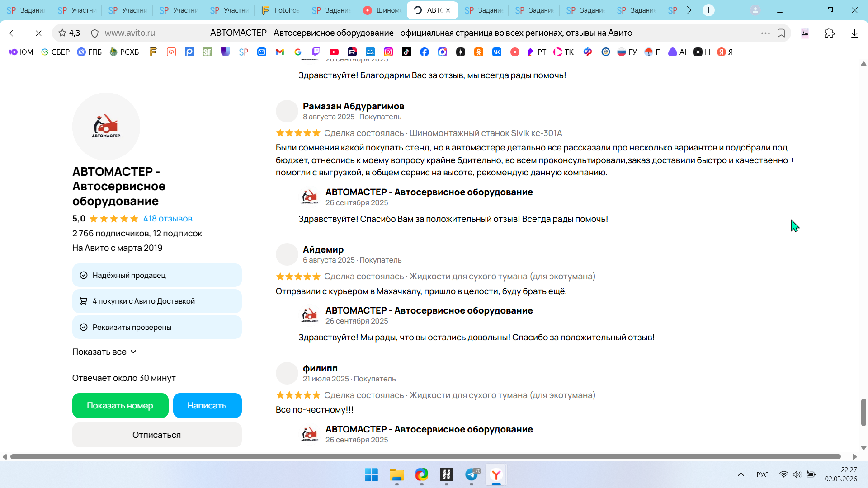This screenshot has width=868, height=488.
Task: Open the "418 отзывов" reviews link
Action: (168, 219)
